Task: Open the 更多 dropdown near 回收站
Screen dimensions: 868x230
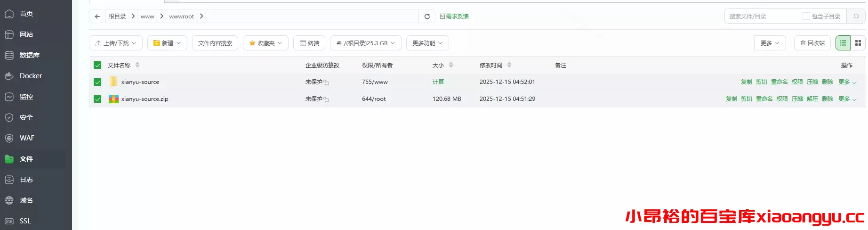Action: coord(770,43)
